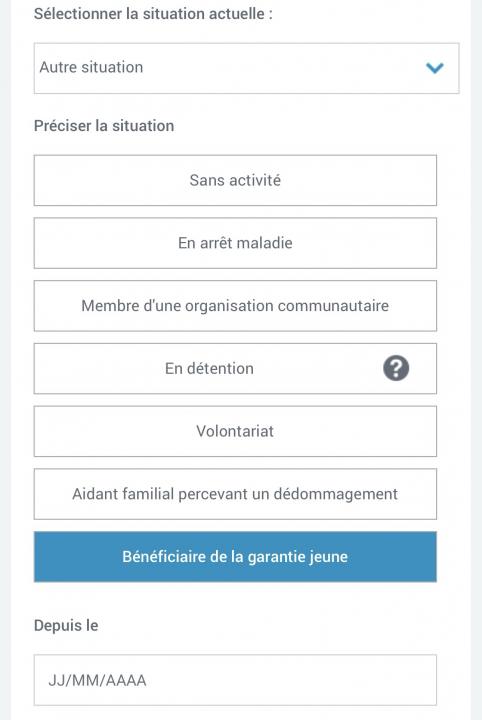This screenshot has width=482, height=720.
Task: Open the 'Autre situation' combo box
Action: point(247,68)
